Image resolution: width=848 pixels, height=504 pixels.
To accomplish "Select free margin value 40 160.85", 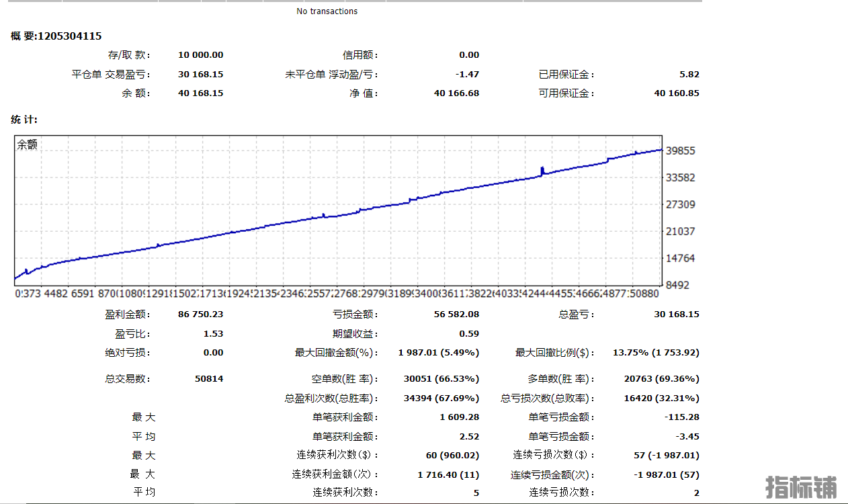I will pyautogui.click(x=677, y=93).
